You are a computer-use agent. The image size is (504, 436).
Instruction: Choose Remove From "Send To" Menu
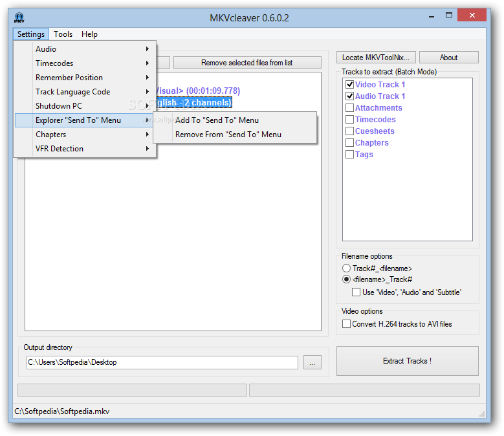coord(235,135)
